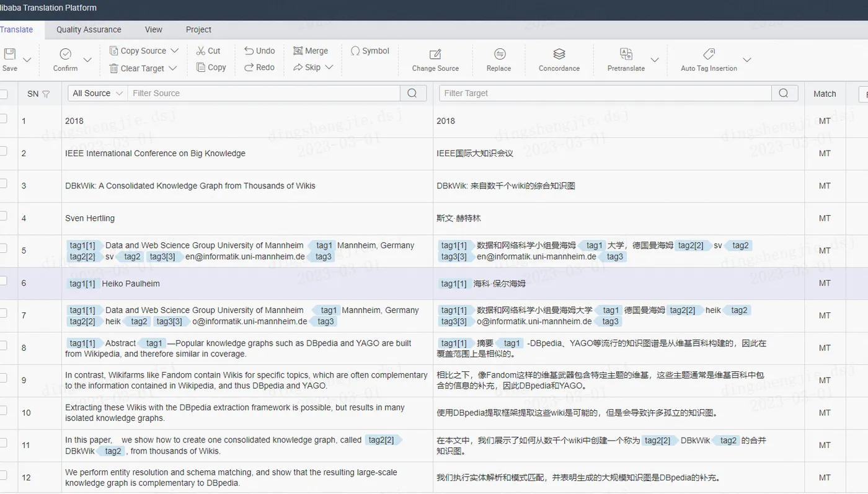Image resolution: width=868 pixels, height=494 pixels.
Task: Click the search icon beside Filter Target
Action: 784,93
